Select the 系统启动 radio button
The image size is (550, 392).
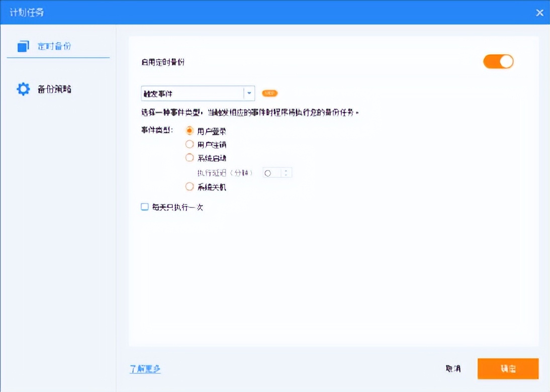190,157
